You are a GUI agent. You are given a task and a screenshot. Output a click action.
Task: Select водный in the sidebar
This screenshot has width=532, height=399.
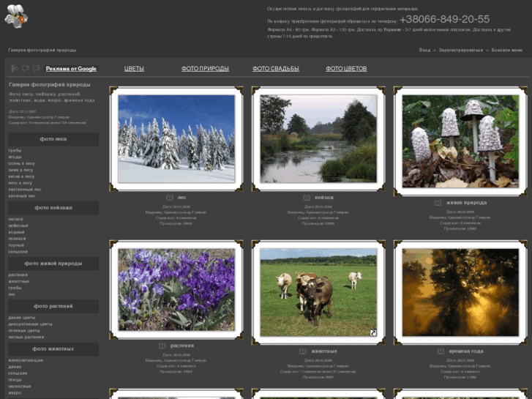[x=16, y=232]
